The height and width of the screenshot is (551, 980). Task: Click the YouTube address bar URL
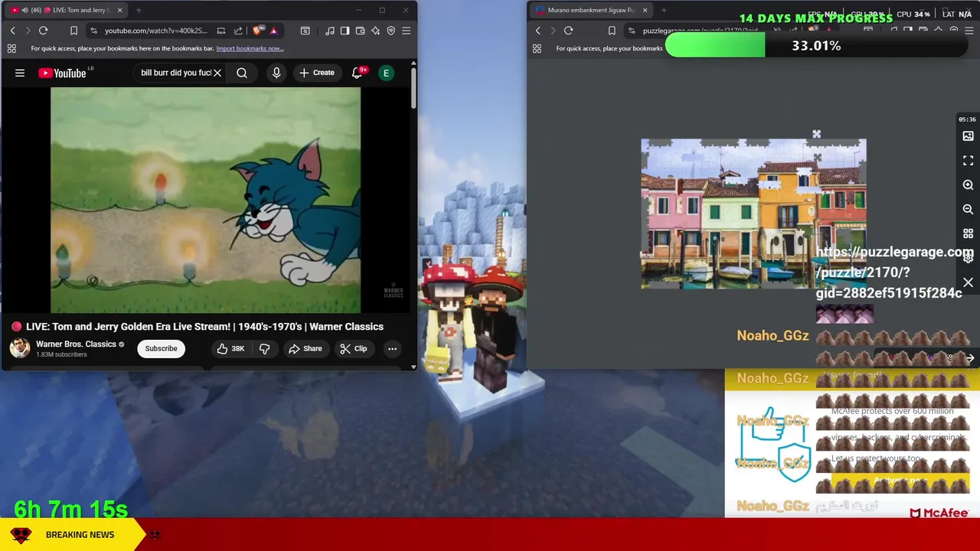tap(156, 31)
